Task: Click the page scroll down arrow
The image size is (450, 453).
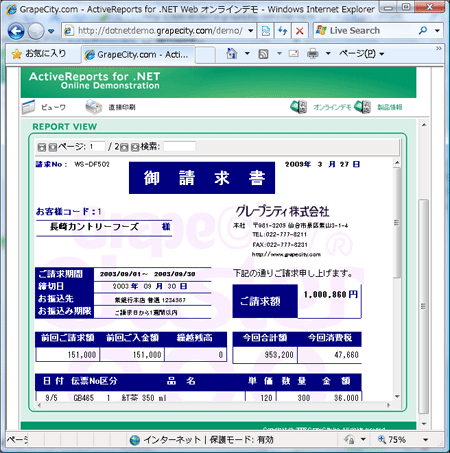Action: [424, 424]
